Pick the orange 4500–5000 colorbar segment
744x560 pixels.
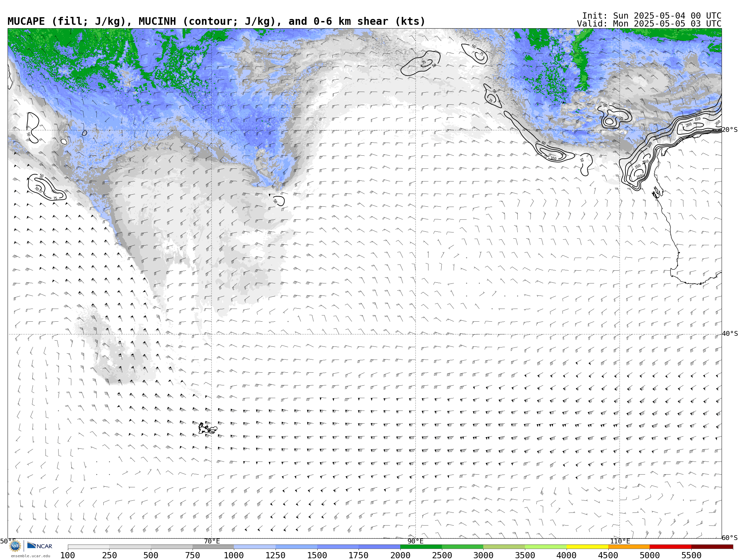click(x=629, y=547)
